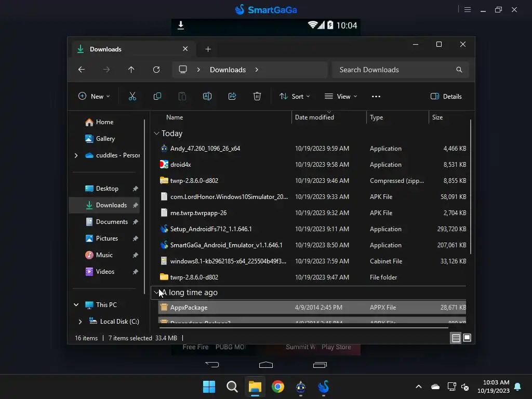Click the file list horizontal scrollbar
Viewport: 532px width, 399px height.
pyautogui.click(x=303, y=328)
